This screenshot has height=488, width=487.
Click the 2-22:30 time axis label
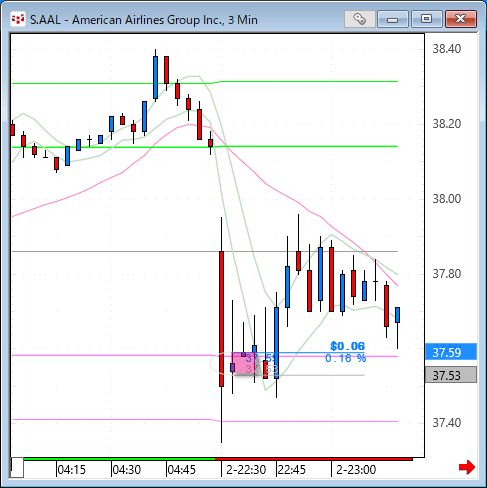click(246, 470)
